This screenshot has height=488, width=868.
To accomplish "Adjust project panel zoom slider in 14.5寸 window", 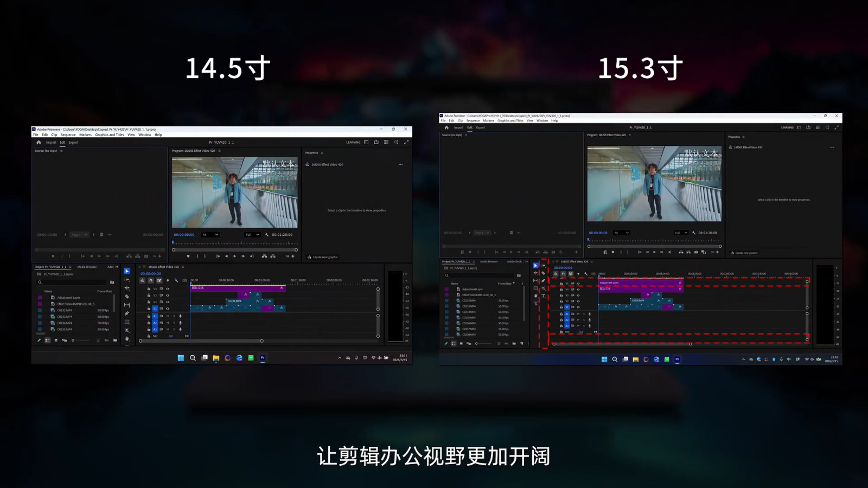I will coord(73,340).
